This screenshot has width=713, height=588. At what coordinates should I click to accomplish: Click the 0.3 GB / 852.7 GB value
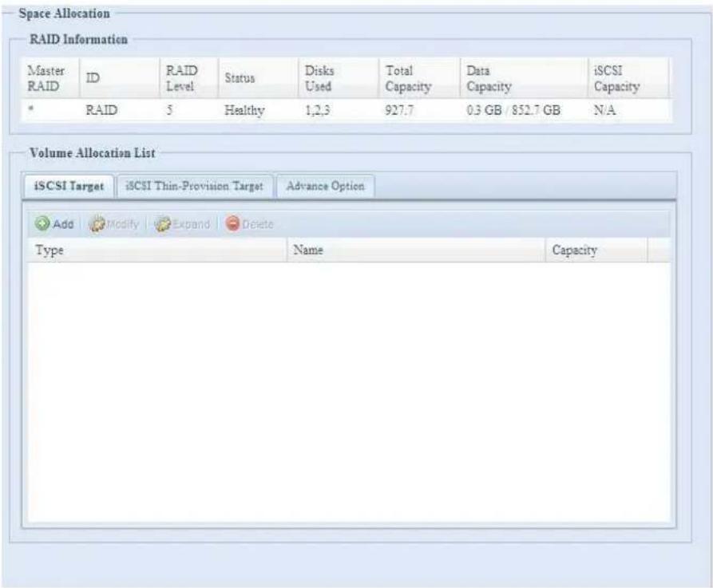[x=513, y=110]
